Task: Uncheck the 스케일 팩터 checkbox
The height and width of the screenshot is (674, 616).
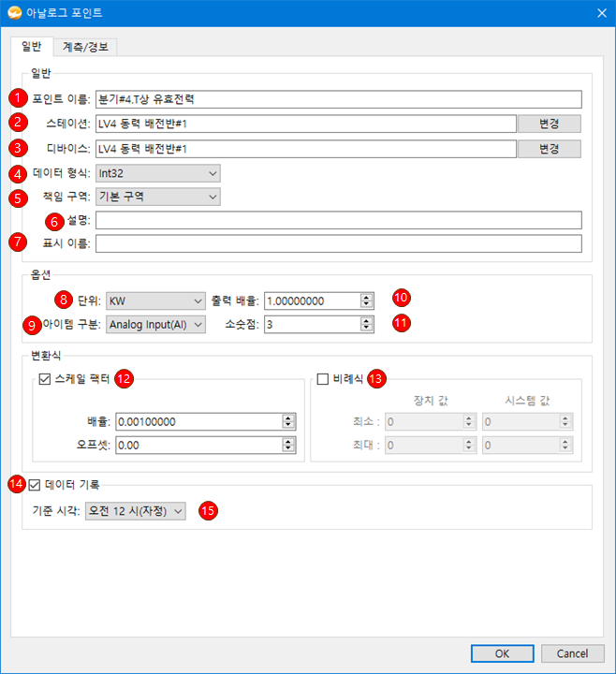Action: point(45,379)
